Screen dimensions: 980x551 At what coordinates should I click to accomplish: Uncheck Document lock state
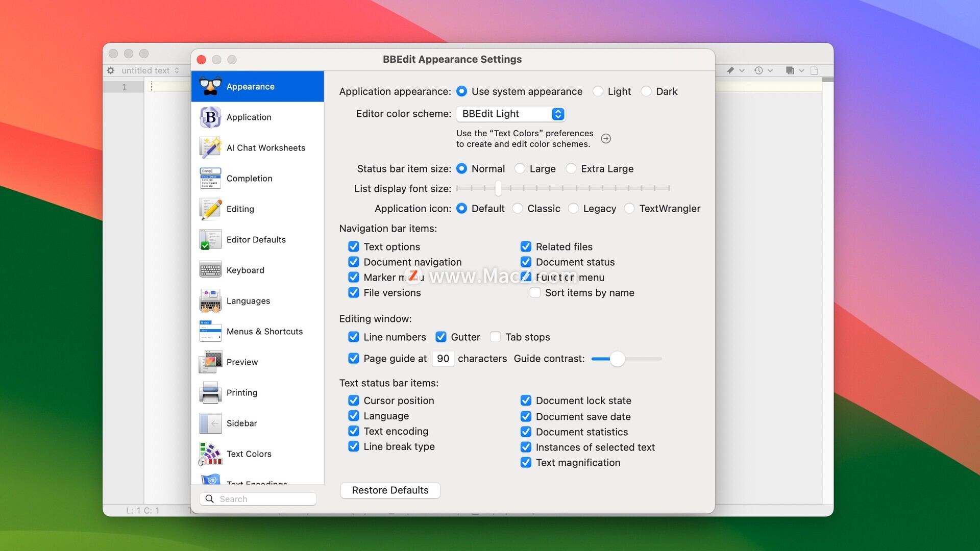[x=526, y=400]
